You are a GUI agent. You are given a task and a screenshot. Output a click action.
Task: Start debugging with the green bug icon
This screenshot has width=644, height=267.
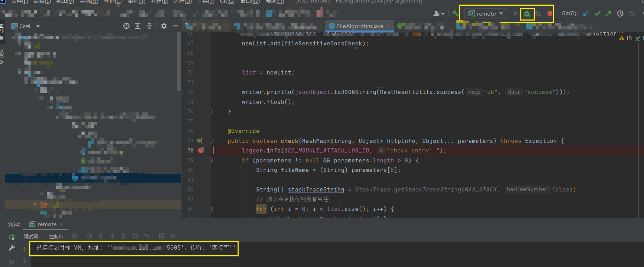527,14
